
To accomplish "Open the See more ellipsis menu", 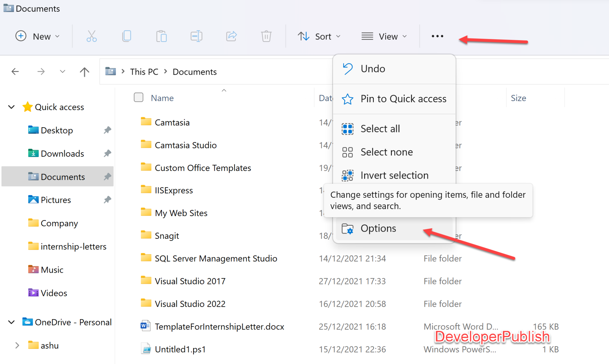I will point(437,36).
